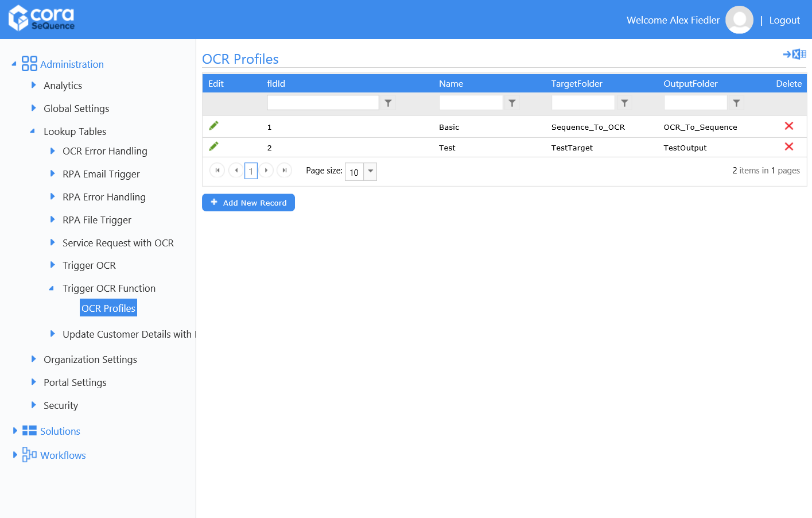Viewport: 812px width, 518px height.
Task: Expand the Security node arrow
Action: [33, 405]
